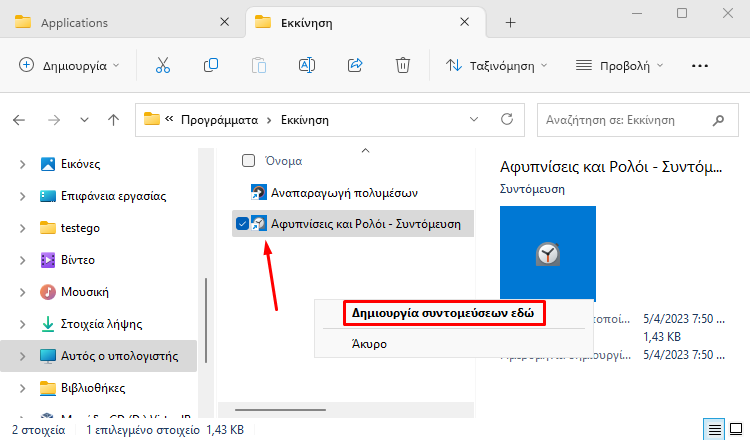750x440 pixels.
Task: Click the search magnifier icon
Action: tap(718, 120)
